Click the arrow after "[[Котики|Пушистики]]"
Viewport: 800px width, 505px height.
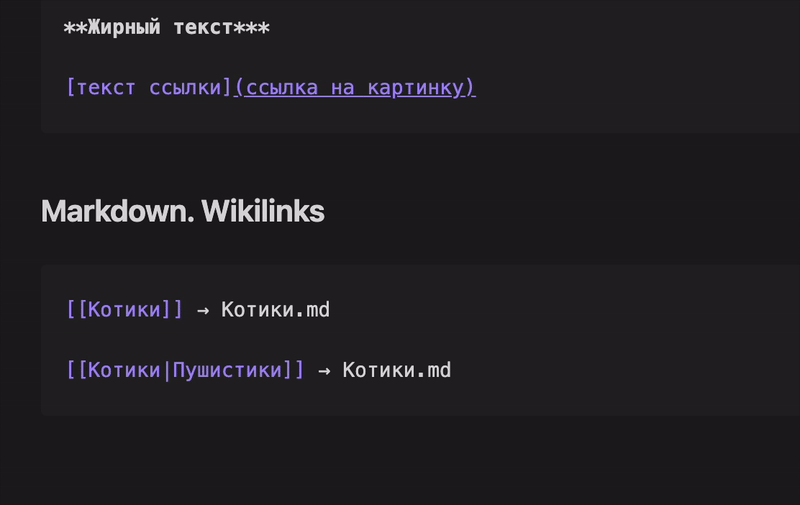324,370
